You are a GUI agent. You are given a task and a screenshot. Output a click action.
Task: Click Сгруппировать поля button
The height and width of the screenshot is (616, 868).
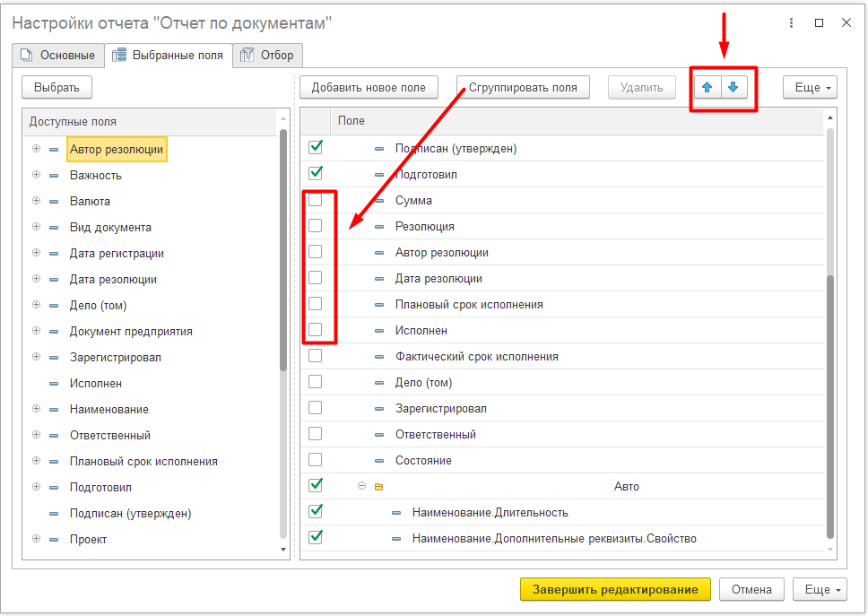point(523,88)
